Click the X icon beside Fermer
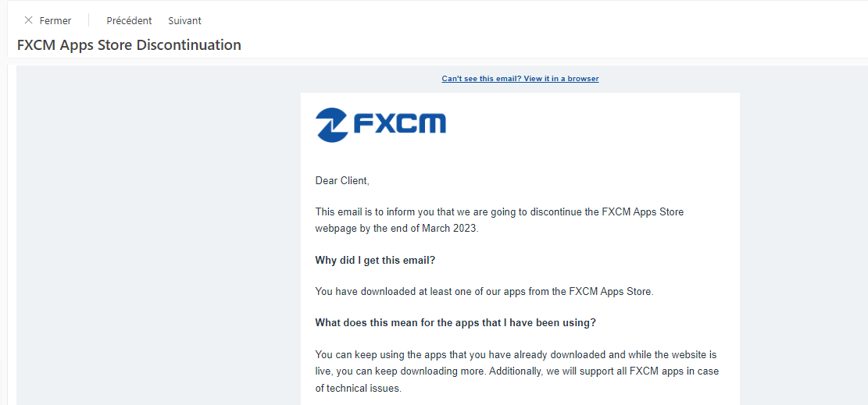Viewport: 868px width, 405px height. pyautogui.click(x=29, y=20)
